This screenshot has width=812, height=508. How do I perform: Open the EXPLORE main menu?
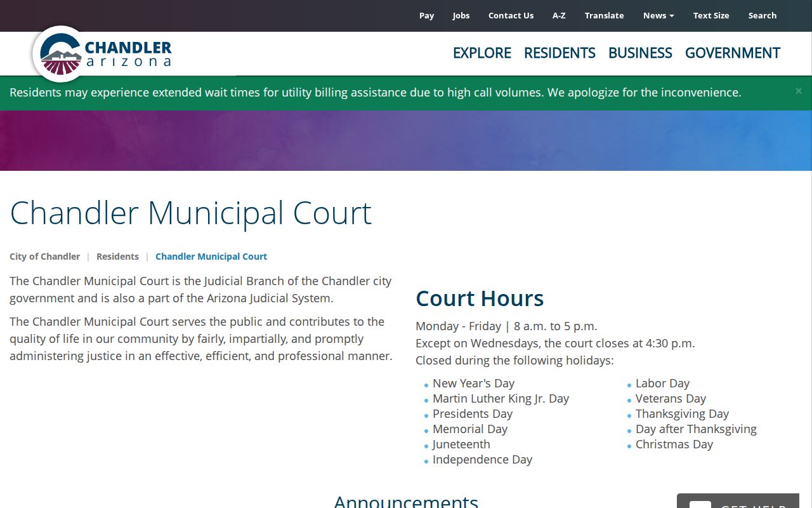[482, 53]
